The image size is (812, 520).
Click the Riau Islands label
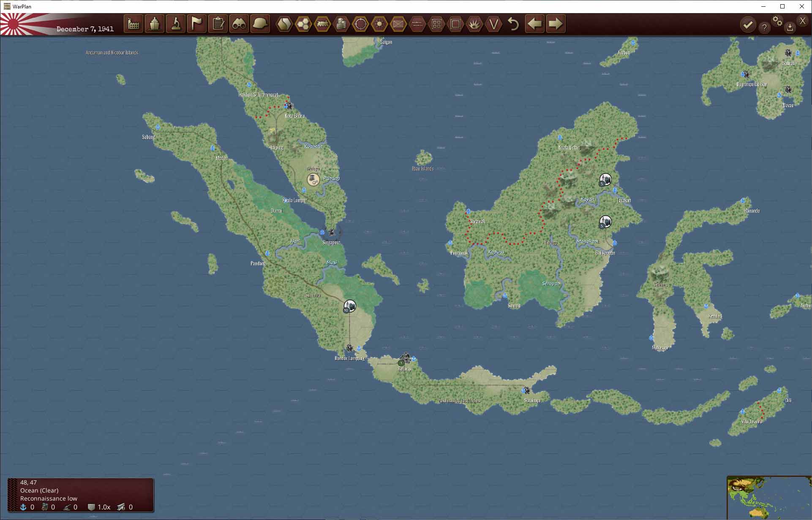pyautogui.click(x=422, y=169)
